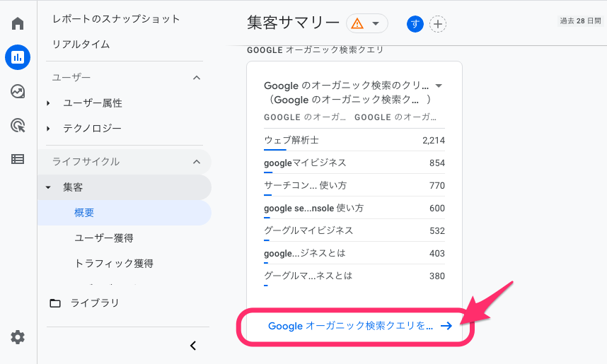607x364 pixels.
Task: Click the 403 clicks value
Action: tap(437, 253)
